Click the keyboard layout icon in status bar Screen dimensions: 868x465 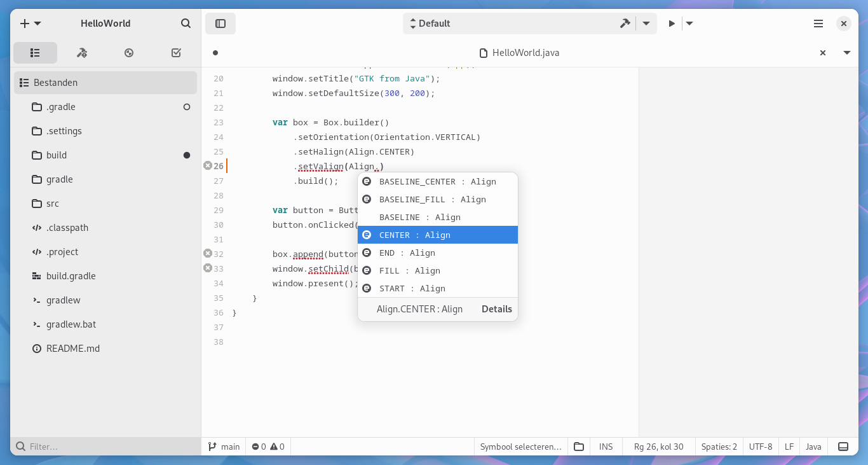[843, 447]
